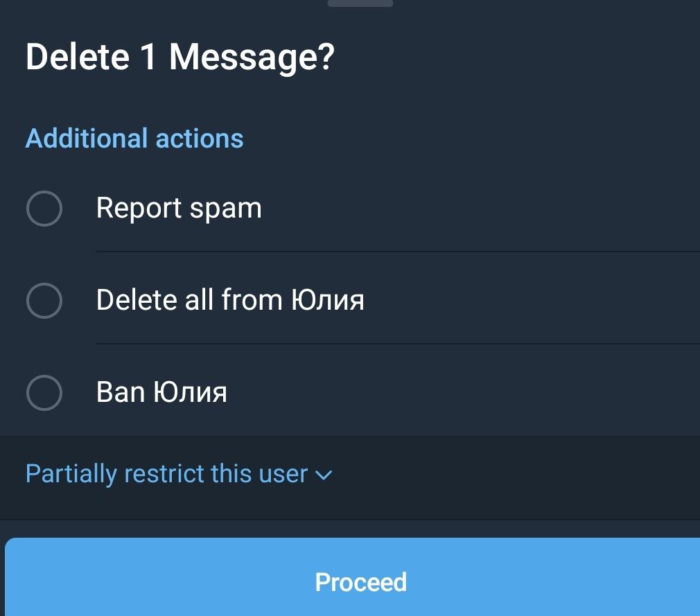
Task: Enable the Delete all from Юлия circle
Action: click(x=44, y=301)
